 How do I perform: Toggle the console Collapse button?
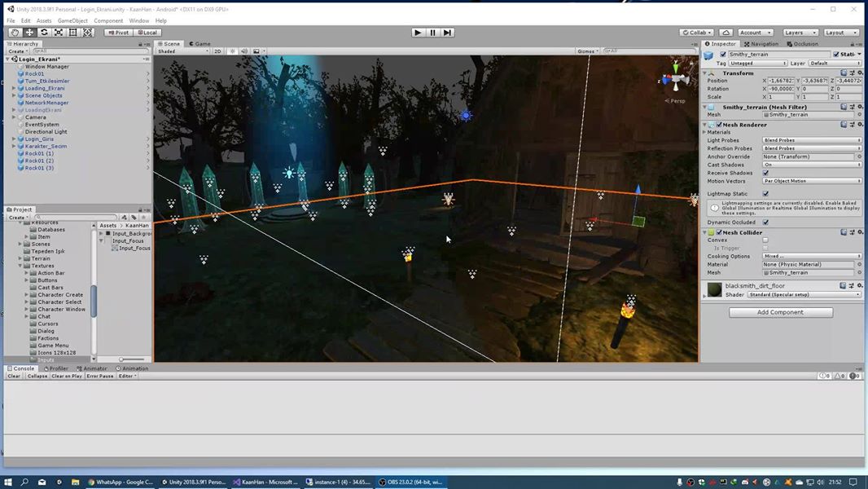pos(37,376)
